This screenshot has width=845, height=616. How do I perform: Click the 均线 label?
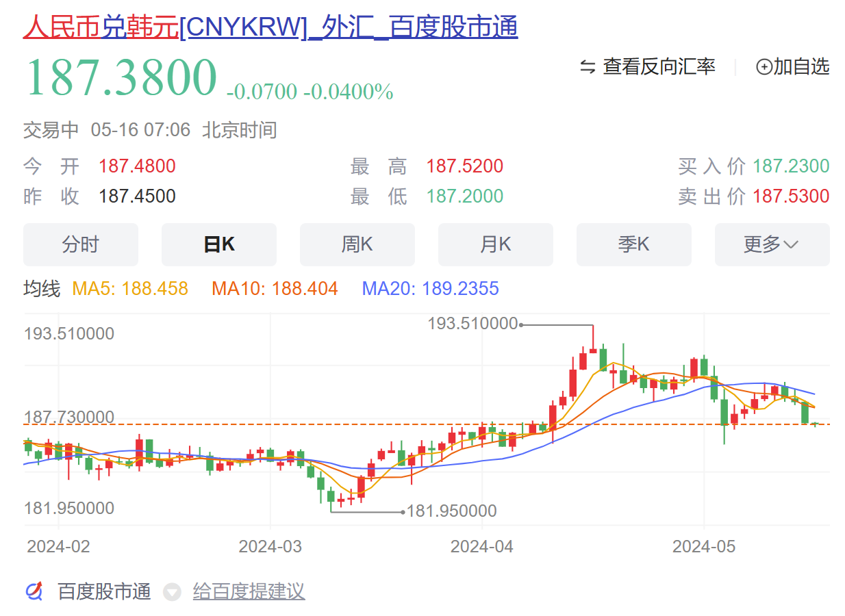click(x=42, y=289)
